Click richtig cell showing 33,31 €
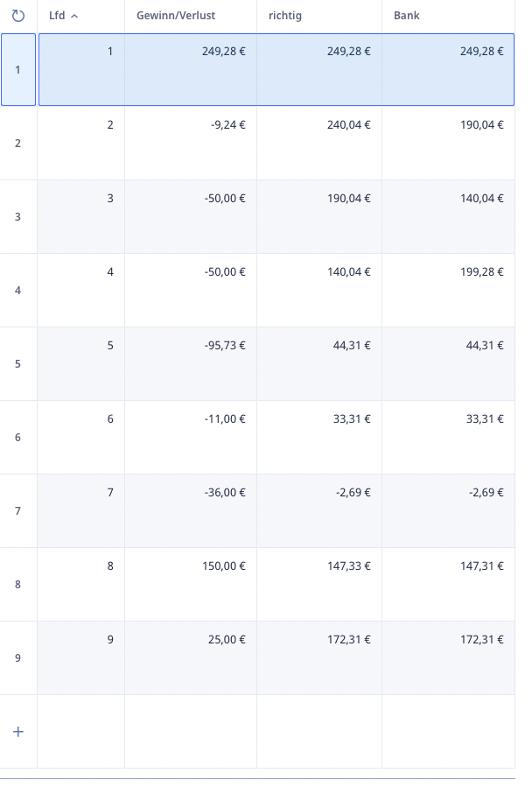 coord(319,437)
